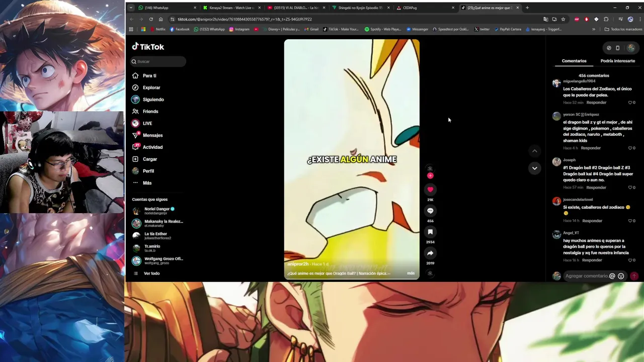Like the video with heart icon

point(430,190)
